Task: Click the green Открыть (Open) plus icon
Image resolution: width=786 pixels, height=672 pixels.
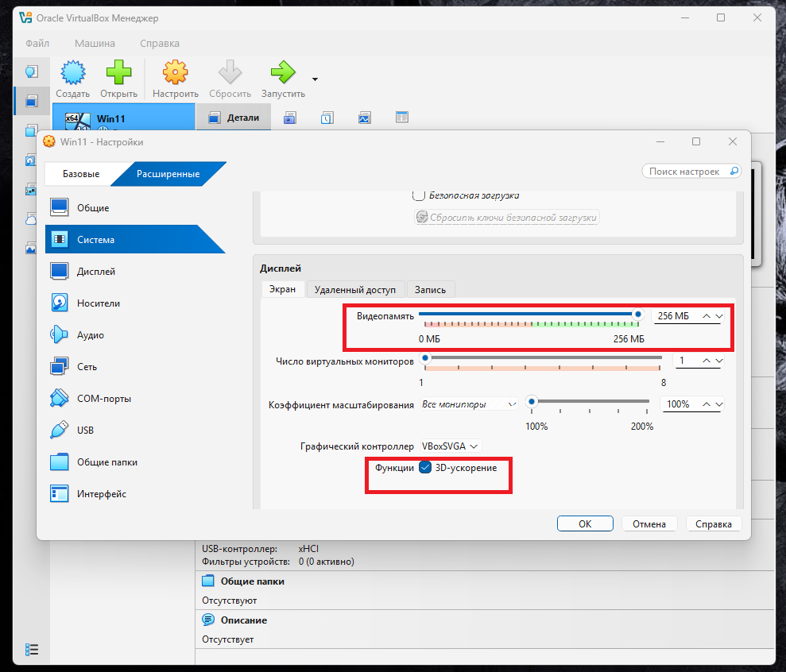Action: [x=118, y=74]
